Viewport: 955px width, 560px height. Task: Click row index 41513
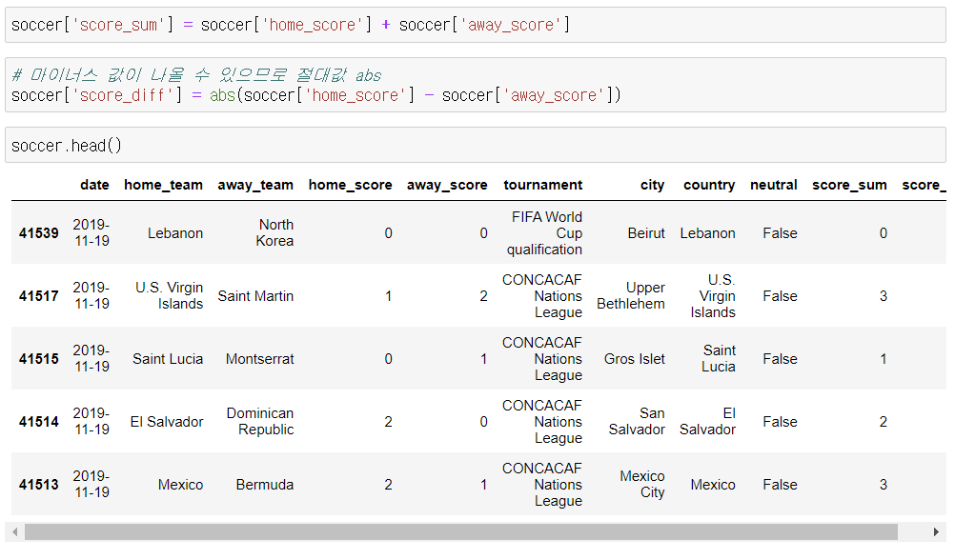coord(38,485)
